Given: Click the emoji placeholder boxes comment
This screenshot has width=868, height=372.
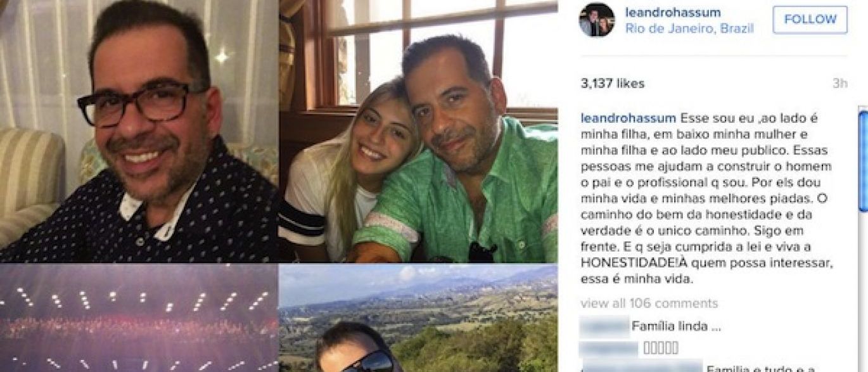Looking at the screenshot, I should tap(661, 348).
